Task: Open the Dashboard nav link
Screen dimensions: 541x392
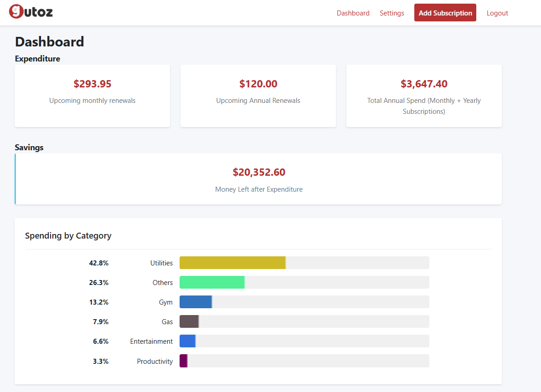Action: point(353,13)
